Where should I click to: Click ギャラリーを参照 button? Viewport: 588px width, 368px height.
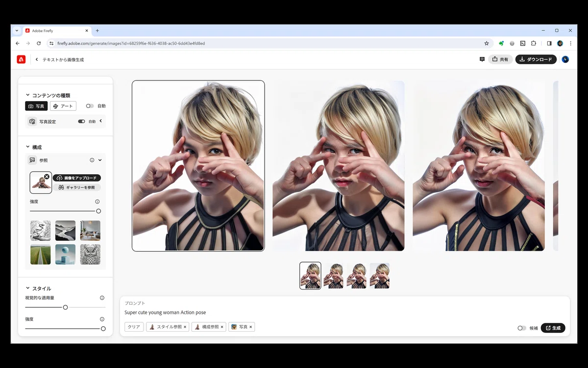pyautogui.click(x=77, y=187)
